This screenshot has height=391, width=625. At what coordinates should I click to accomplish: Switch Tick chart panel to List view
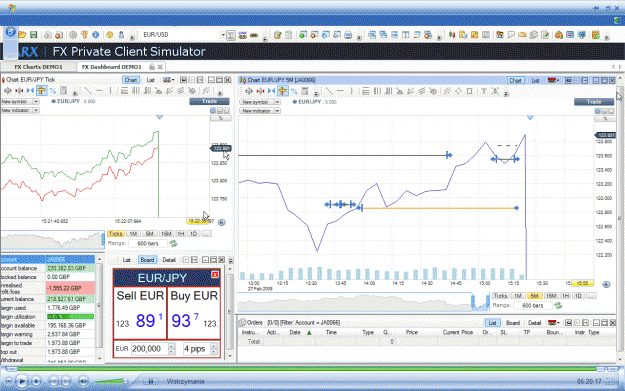click(x=150, y=80)
